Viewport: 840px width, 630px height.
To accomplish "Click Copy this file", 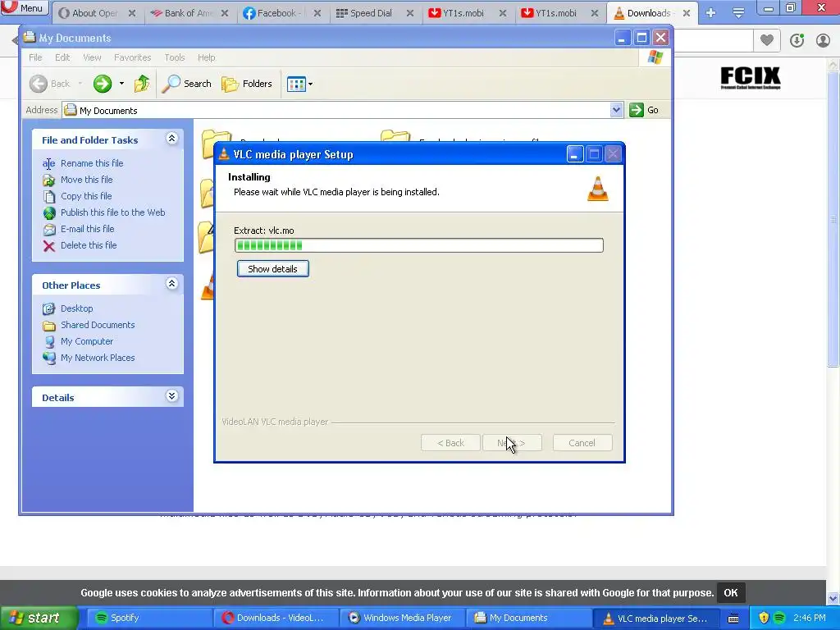I will 85,196.
